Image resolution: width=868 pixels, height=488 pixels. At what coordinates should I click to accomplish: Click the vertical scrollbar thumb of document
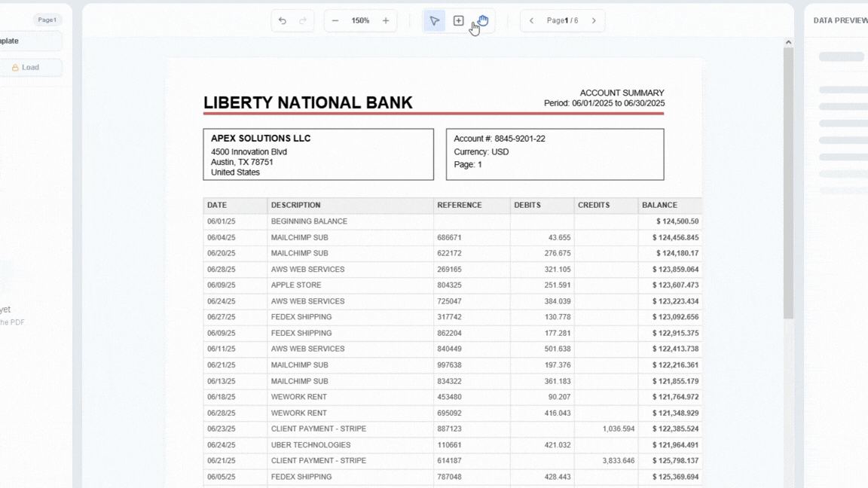pyautogui.click(x=788, y=181)
